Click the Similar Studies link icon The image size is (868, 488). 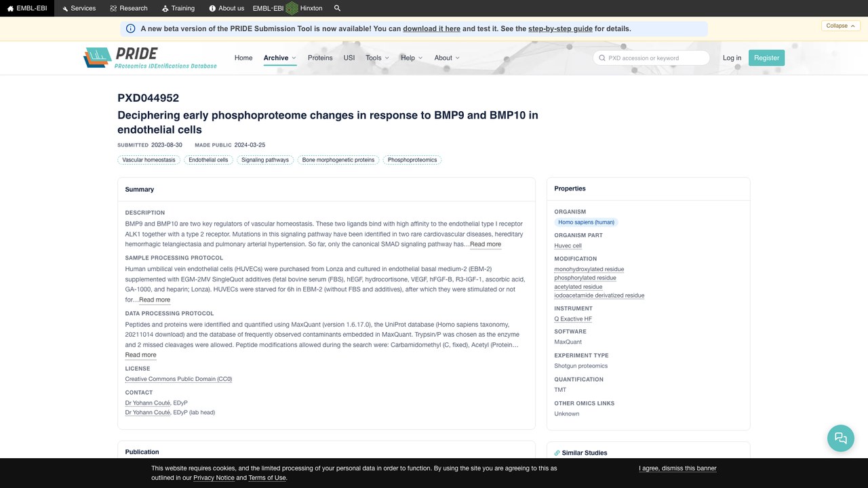pyautogui.click(x=557, y=453)
